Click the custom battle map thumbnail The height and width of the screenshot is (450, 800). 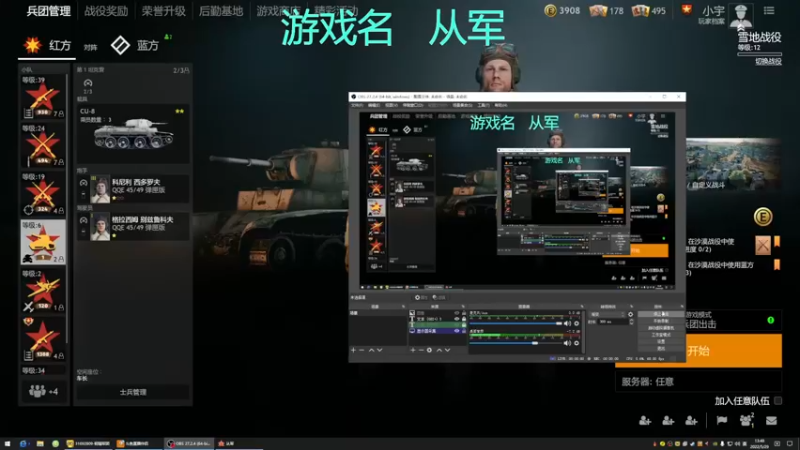[x=733, y=164]
